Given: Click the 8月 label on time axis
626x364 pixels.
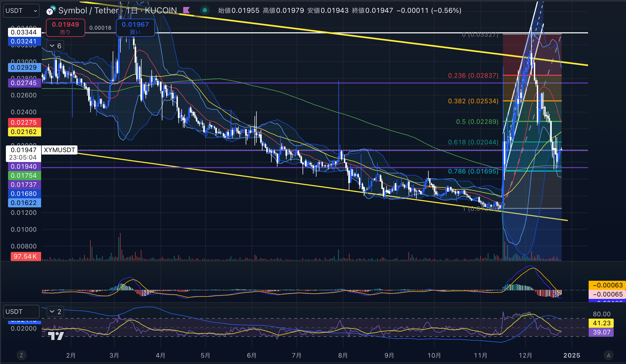Looking at the screenshot, I should click(x=343, y=355).
